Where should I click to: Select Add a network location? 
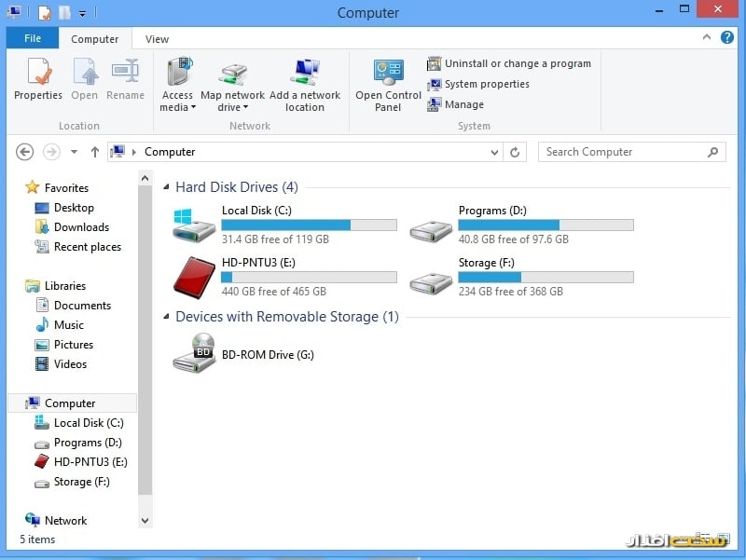(305, 84)
